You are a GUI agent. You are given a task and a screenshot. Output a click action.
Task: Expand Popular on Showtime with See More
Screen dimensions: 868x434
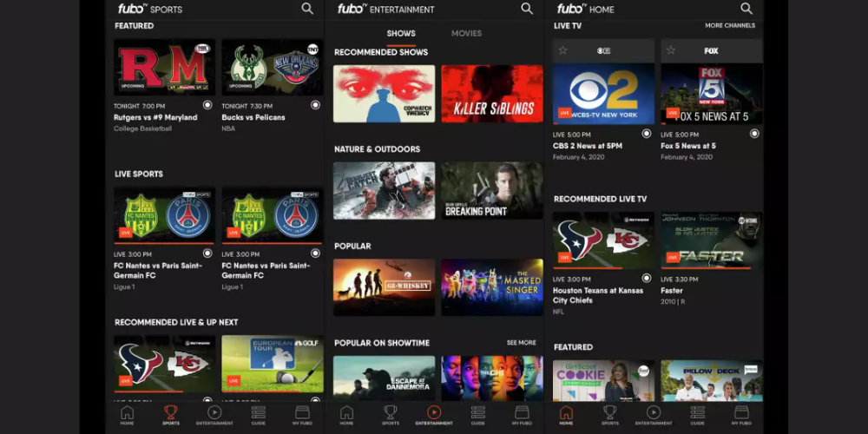click(x=521, y=343)
